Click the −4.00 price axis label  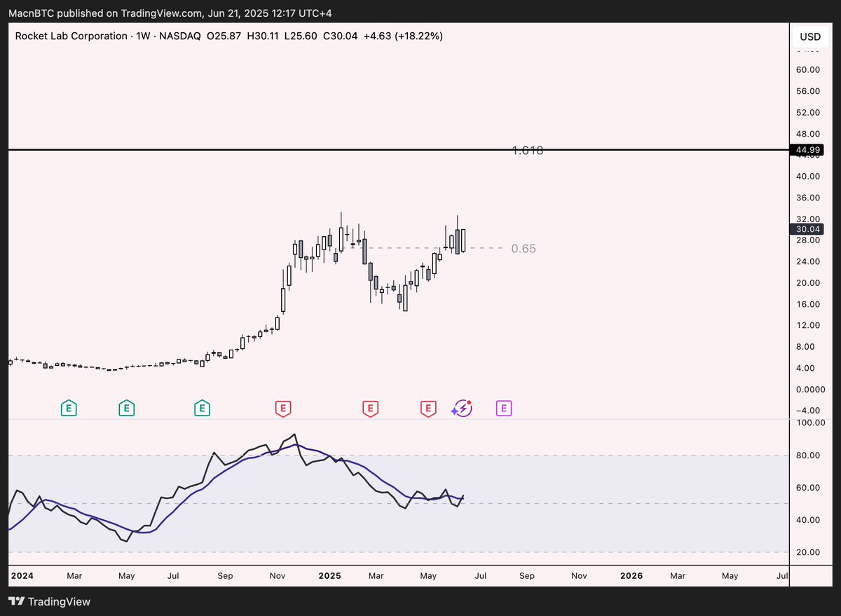(x=808, y=411)
